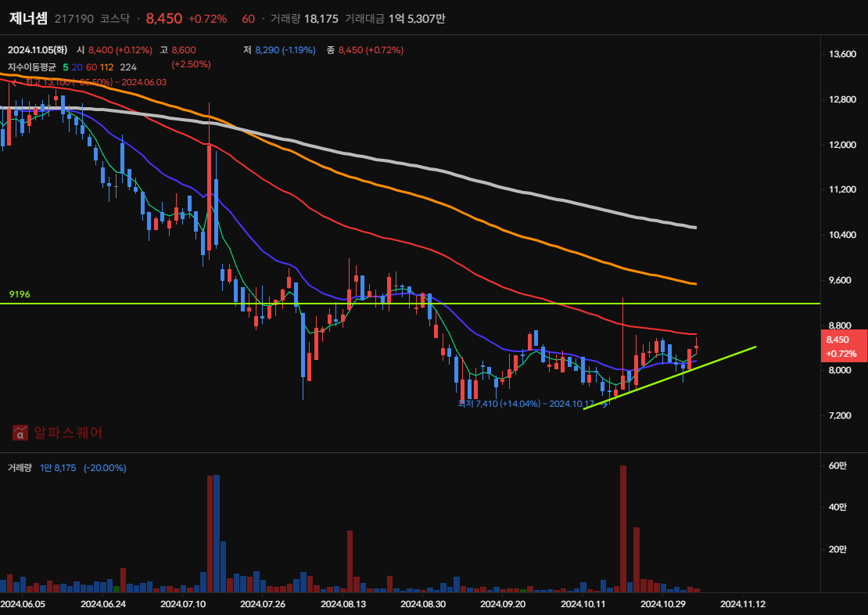Click the (-20.00%) volume change value
868x615 pixels.
click(x=106, y=468)
